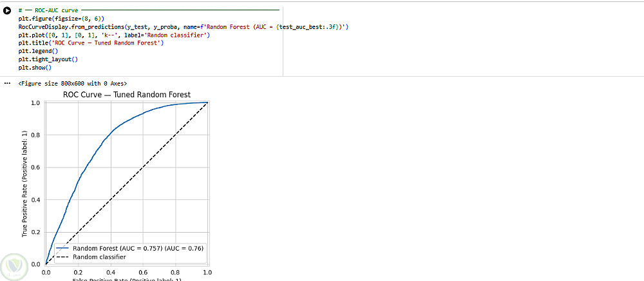This screenshot has height=281, width=644.
Task: Click the Random Forest AUC legend entry
Action: point(131,248)
